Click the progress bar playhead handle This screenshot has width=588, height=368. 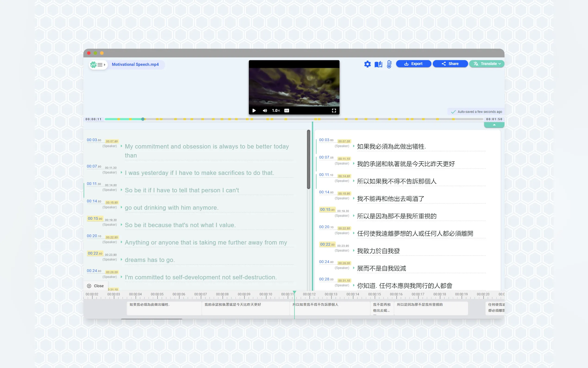click(143, 119)
